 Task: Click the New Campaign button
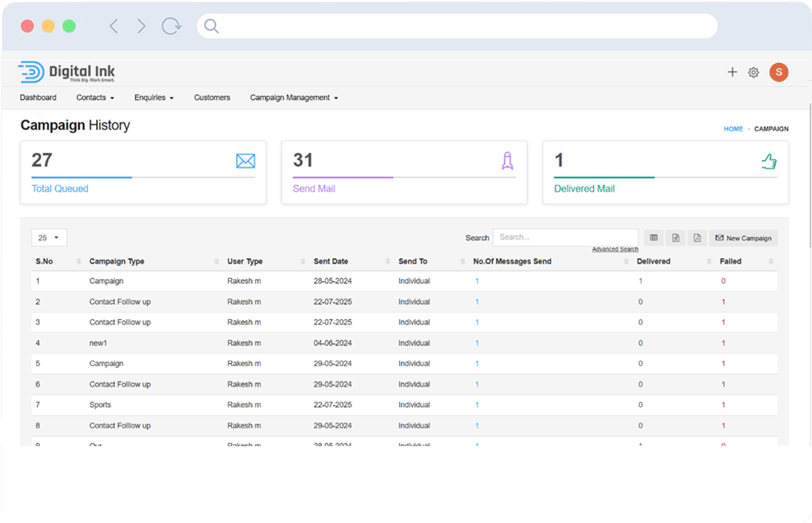pyautogui.click(x=743, y=238)
